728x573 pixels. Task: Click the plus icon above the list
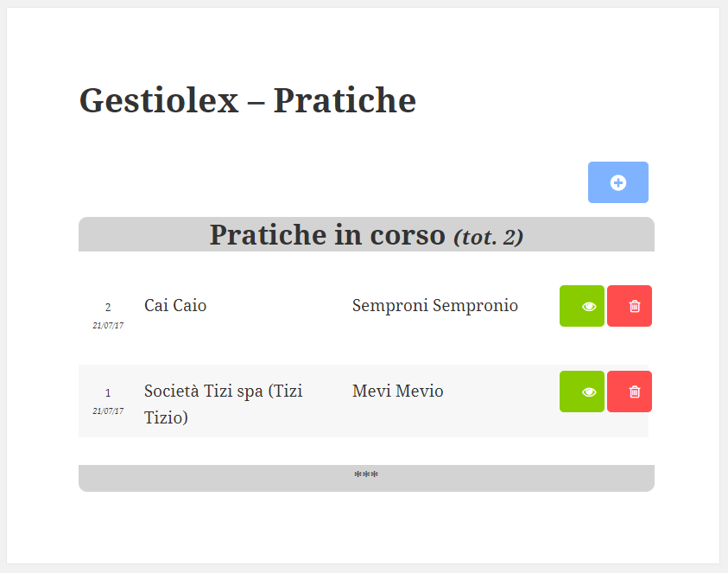pos(617,182)
